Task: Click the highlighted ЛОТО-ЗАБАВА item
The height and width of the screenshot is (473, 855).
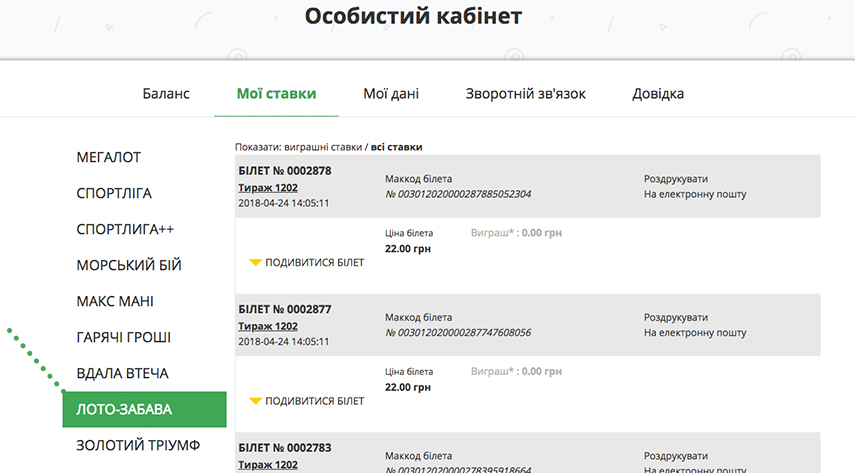Action: 144,409
